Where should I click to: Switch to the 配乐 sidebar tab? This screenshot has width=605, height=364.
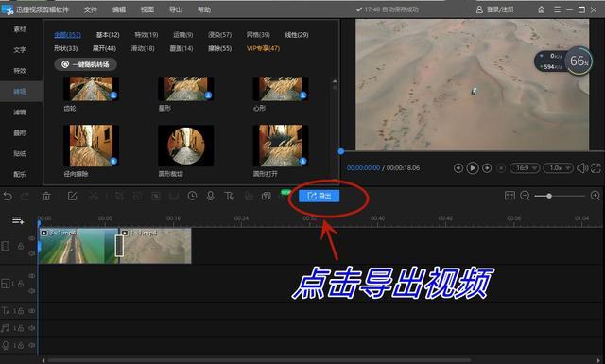click(20, 175)
